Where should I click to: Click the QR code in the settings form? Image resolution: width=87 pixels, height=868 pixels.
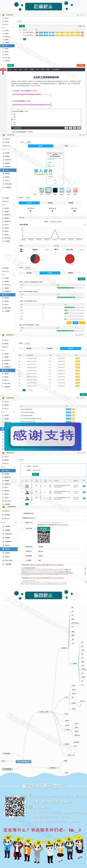tap(44, 537)
